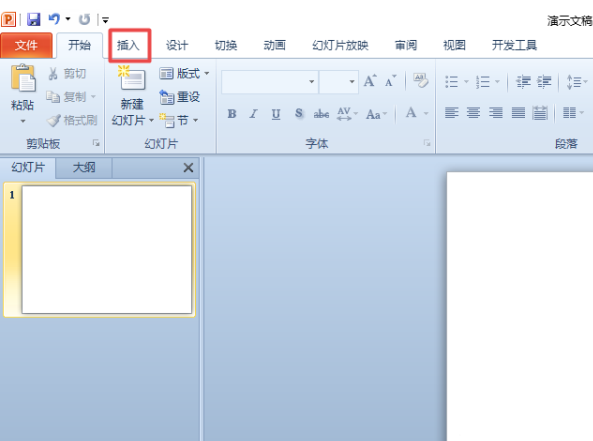593x441 pixels.
Task: Align text left in paragraph group
Action: pyautogui.click(x=452, y=113)
